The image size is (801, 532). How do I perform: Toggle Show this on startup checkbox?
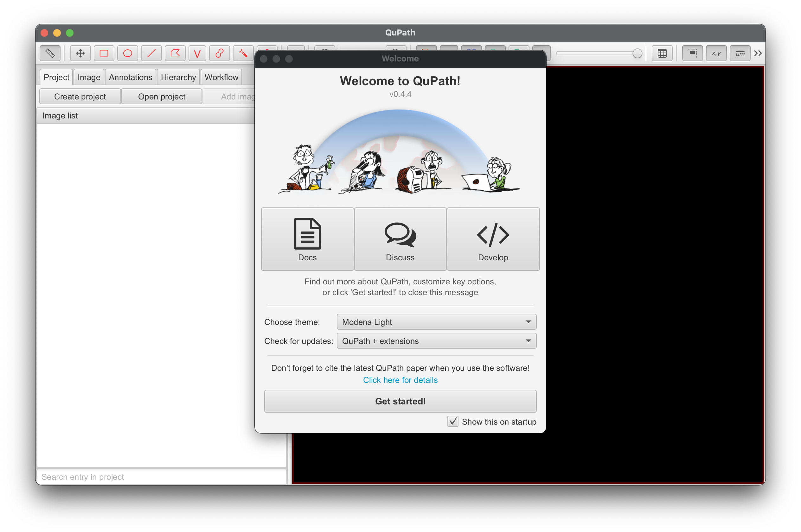coord(452,421)
